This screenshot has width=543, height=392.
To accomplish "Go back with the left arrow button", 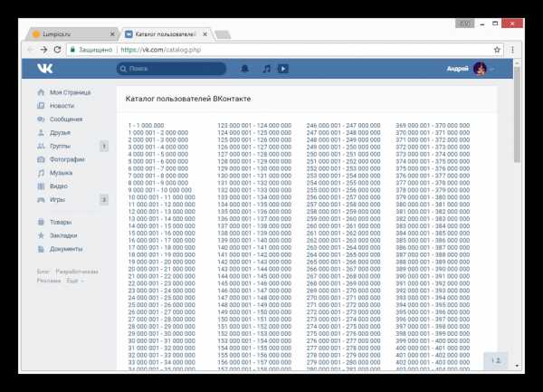I will [31, 50].
